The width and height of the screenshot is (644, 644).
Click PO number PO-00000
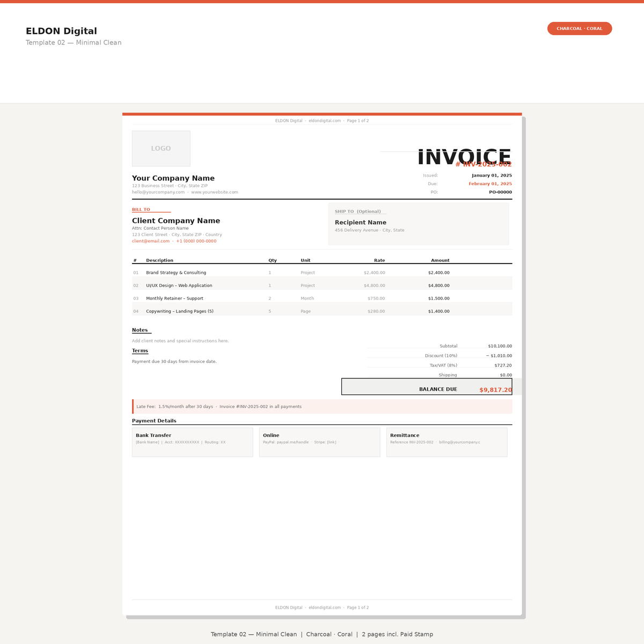[500, 192]
